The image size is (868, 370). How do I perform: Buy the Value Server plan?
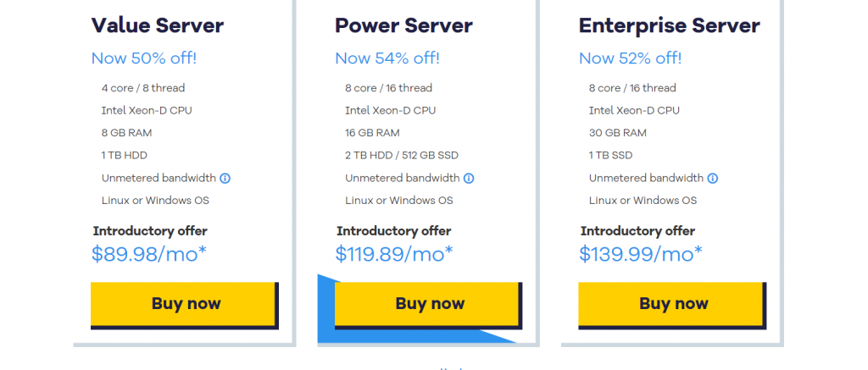[184, 306]
